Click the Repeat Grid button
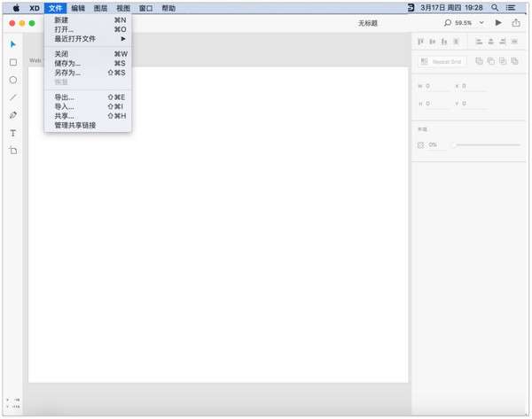Viewport: 532px width, 419px height. pyautogui.click(x=442, y=61)
